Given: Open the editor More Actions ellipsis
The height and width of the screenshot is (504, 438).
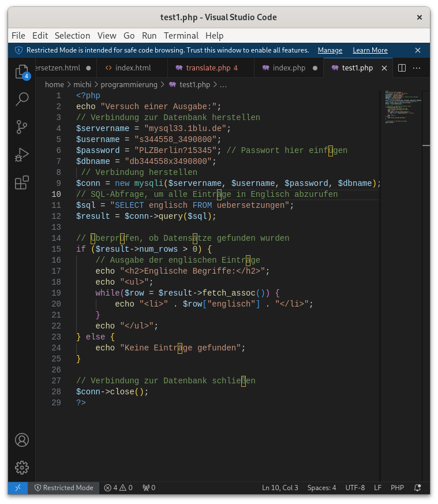Looking at the screenshot, I should [417, 68].
